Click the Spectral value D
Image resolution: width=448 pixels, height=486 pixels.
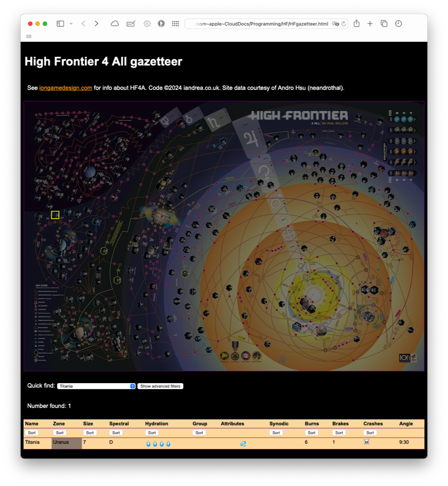point(111,442)
